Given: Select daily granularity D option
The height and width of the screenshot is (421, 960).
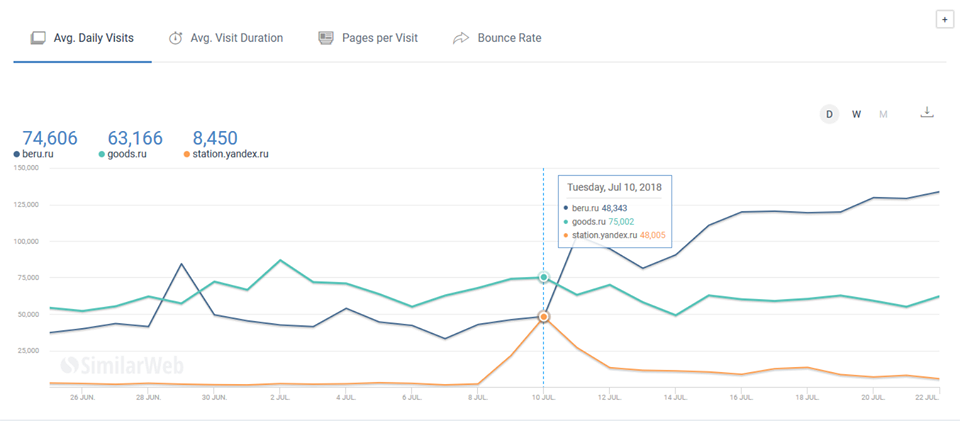Looking at the screenshot, I should tap(829, 114).
